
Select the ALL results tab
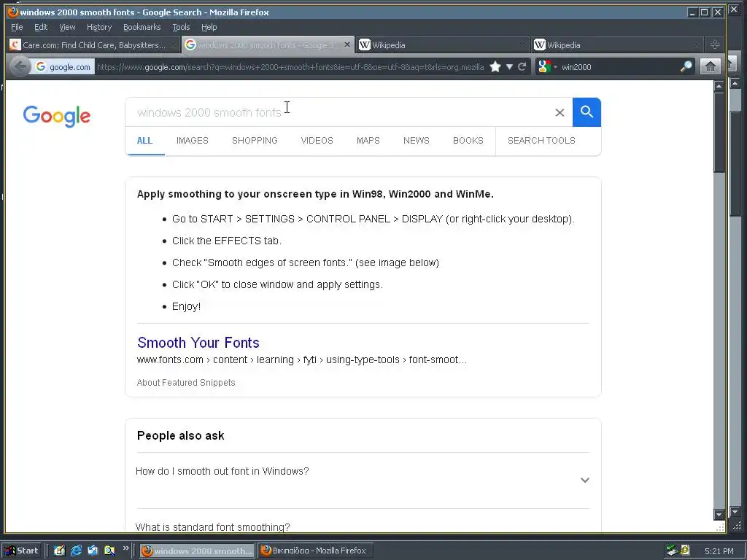tap(145, 141)
